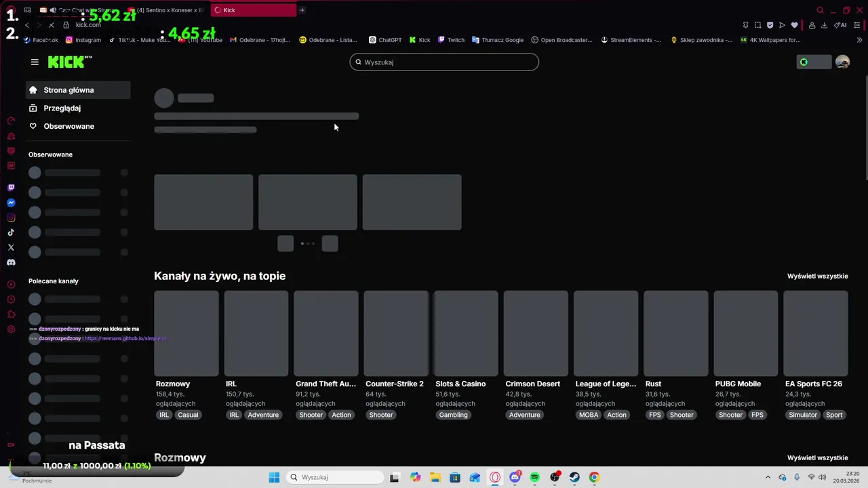Click the Simulator tag

click(x=803, y=415)
